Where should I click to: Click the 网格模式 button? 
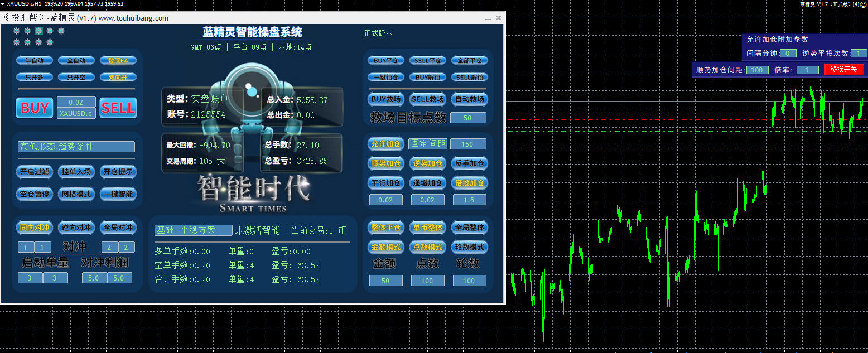tap(76, 194)
